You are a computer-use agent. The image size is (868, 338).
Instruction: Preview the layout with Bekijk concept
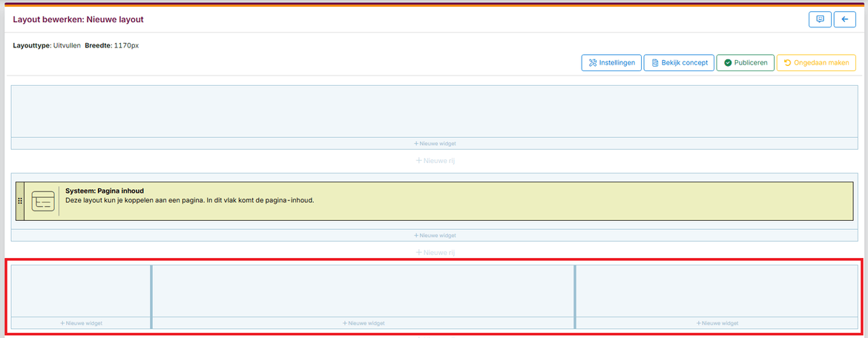(x=679, y=63)
